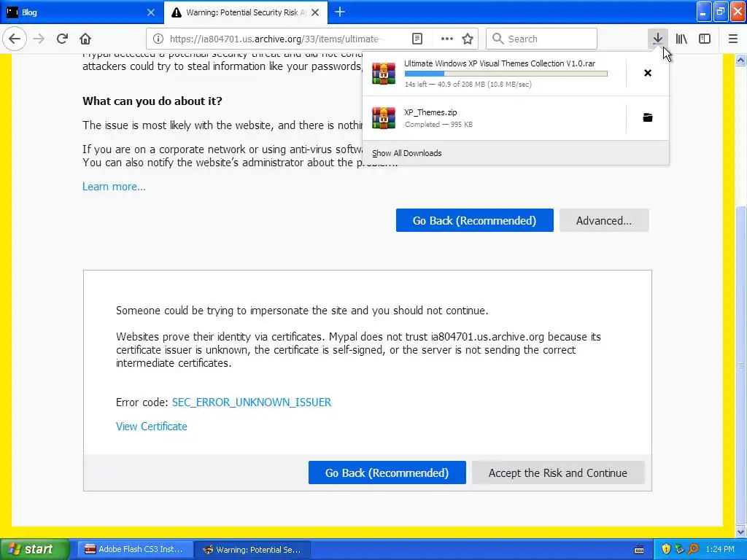This screenshot has height=560, width=747.
Task: Open containing folder for XP_Themes.zip
Action: click(x=648, y=117)
